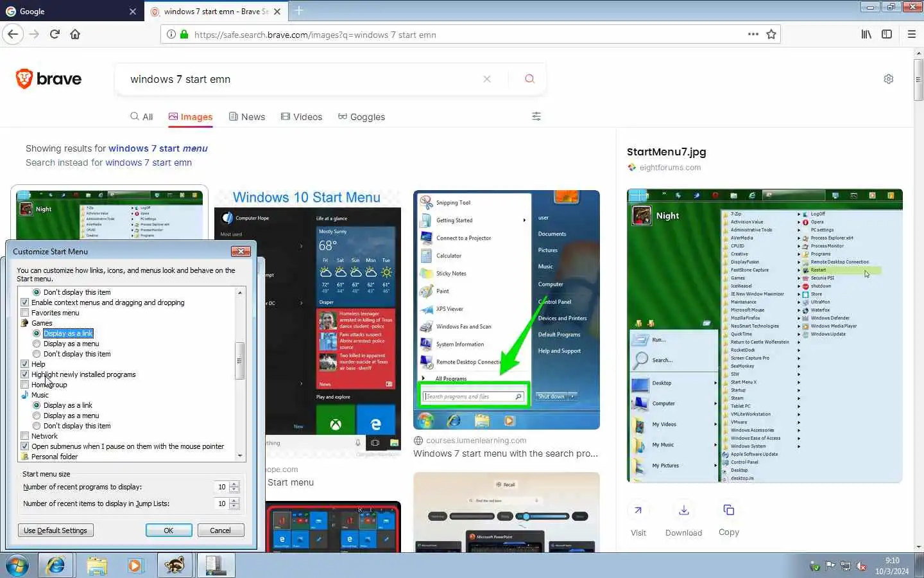Toggle Highlight newly installed programs
Viewport: 924px width, 578px height.
tap(25, 374)
